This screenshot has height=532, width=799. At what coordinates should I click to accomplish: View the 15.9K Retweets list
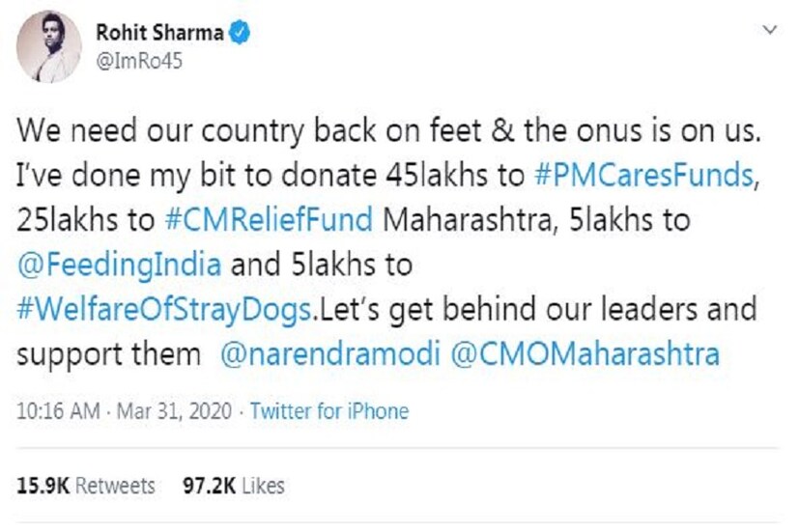coord(87,485)
